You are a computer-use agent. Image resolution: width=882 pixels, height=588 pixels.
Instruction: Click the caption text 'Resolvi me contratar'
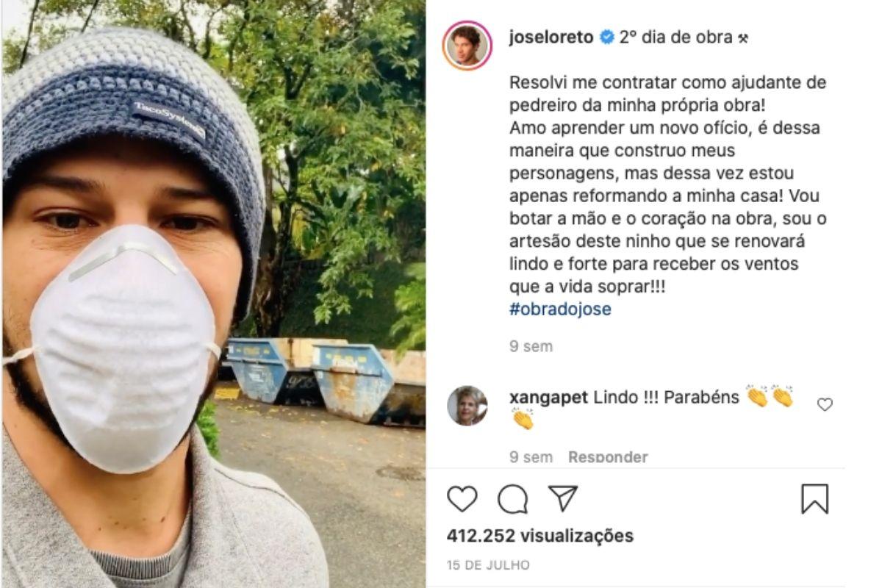[x=574, y=82]
